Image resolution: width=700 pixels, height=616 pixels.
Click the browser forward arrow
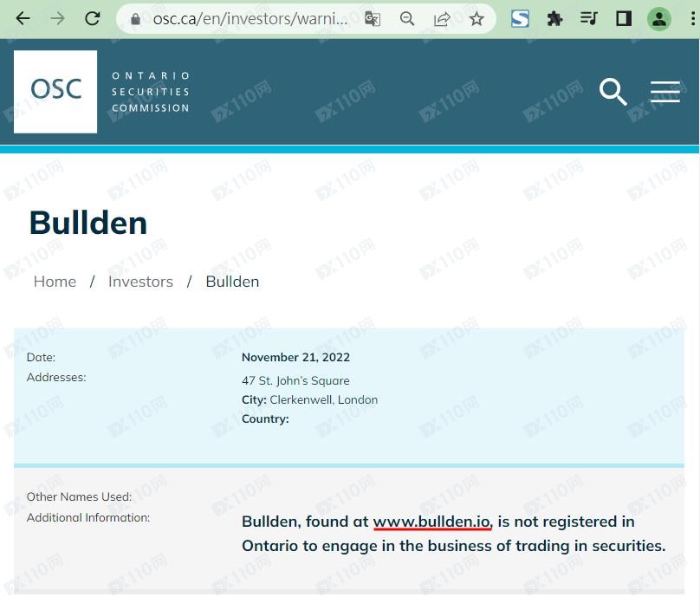(x=57, y=18)
